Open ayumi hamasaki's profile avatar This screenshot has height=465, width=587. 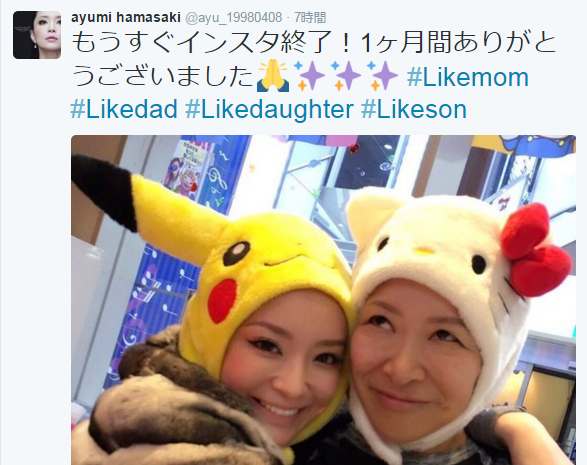[37, 35]
